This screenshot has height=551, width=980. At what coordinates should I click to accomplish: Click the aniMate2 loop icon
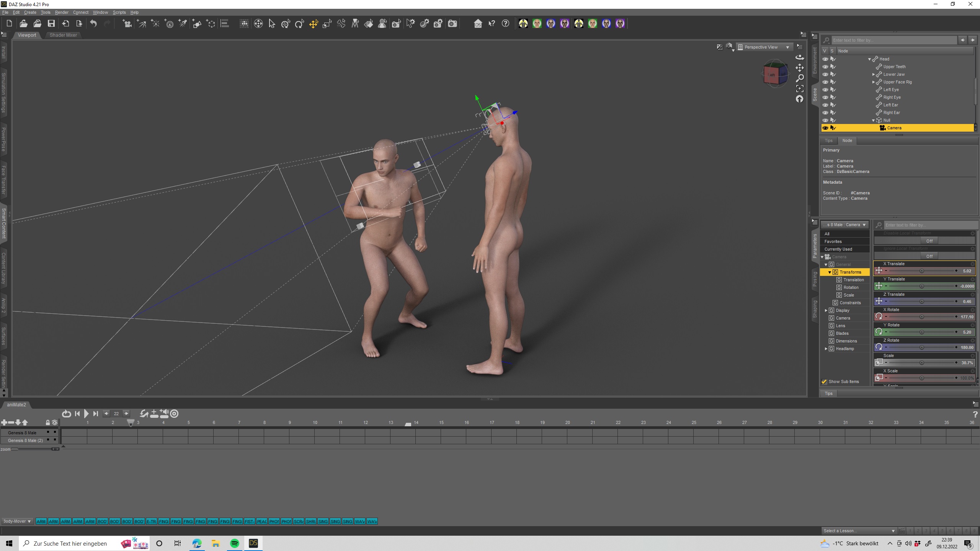point(66,414)
